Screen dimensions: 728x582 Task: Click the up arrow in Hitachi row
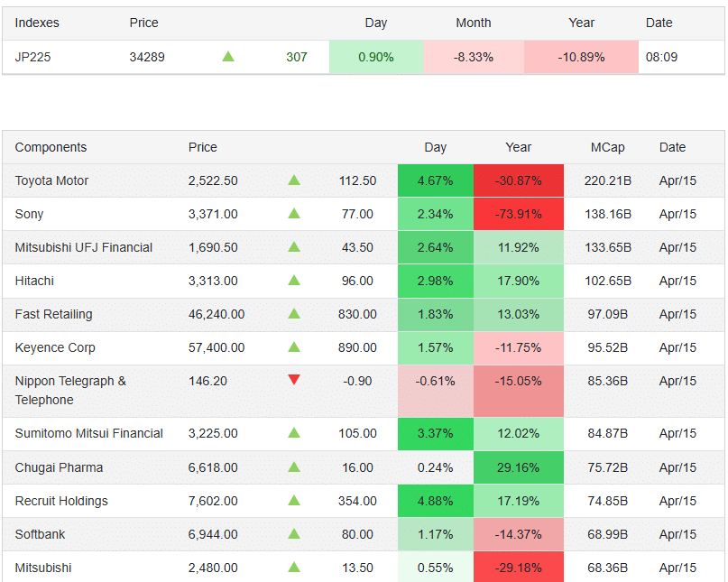point(294,281)
